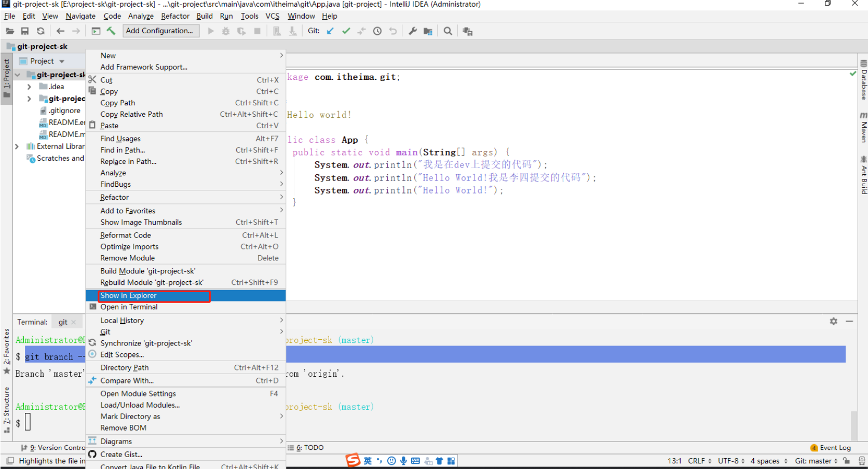Screen dimensions: 868x469
Task: Select Show in Explorer menu entry
Action: [x=129, y=296]
